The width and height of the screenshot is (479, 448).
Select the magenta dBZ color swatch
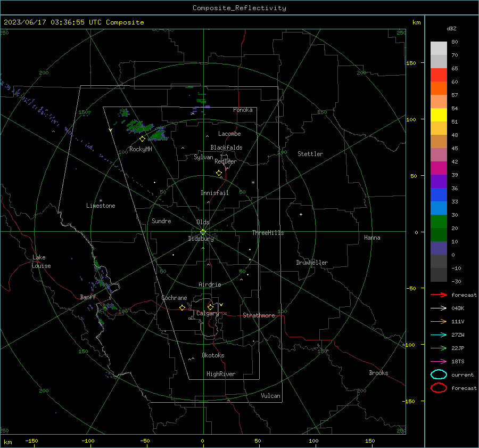pos(439,168)
